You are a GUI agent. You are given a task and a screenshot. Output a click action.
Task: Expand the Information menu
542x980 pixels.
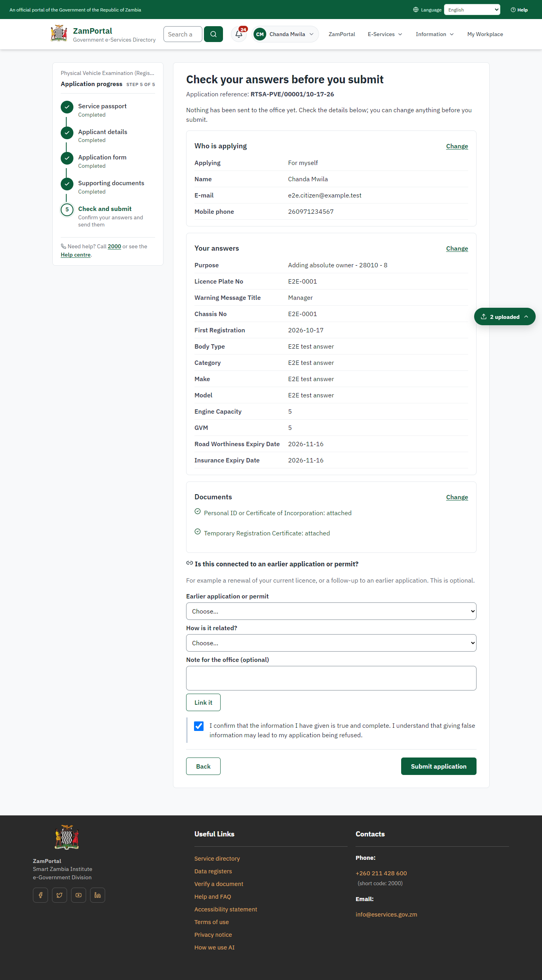coord(435,34)
